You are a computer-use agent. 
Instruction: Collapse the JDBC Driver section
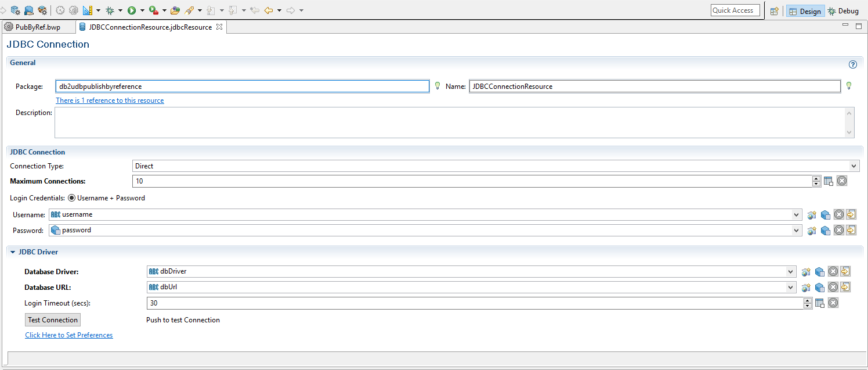[13, 252]
